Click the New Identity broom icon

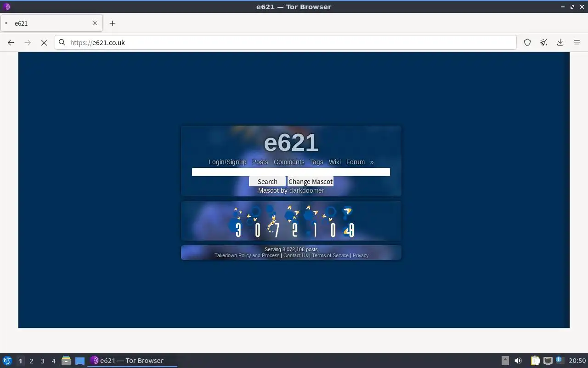[x=544, y=42]
